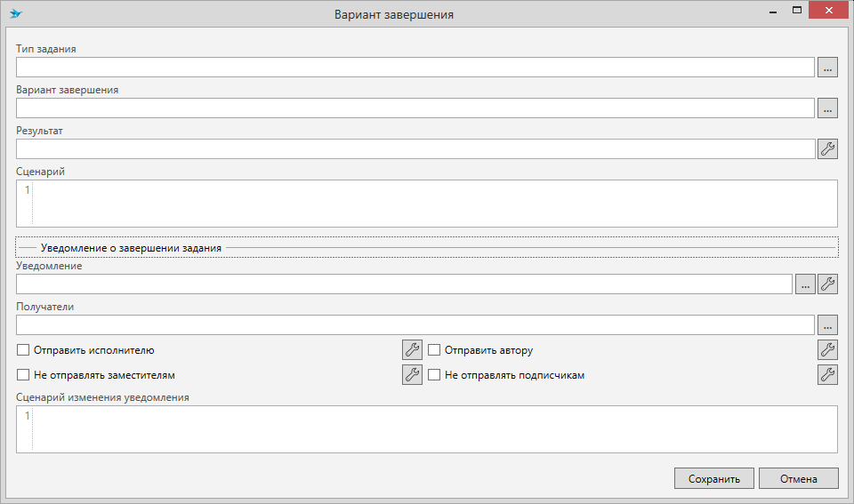This screenshot has height=504, width=854.
Task: Enable Отправить исполнителю checkbox
Action: coord(24,350)
